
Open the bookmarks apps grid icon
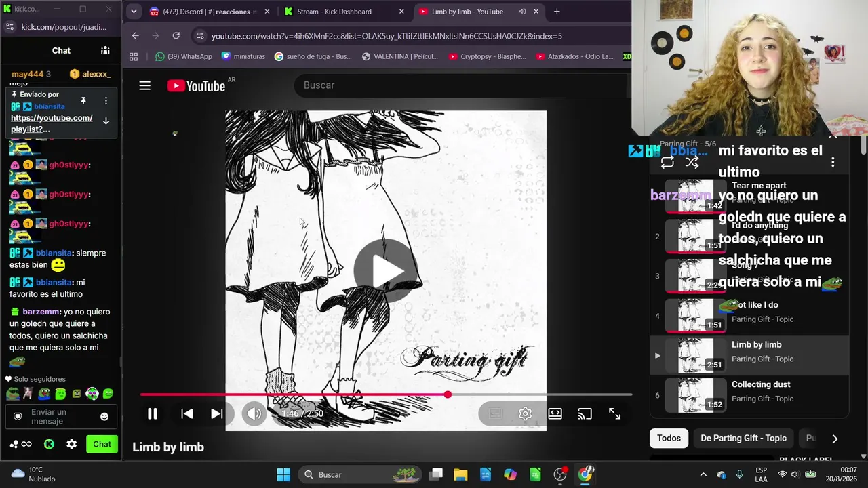click(x=134, y=56)
